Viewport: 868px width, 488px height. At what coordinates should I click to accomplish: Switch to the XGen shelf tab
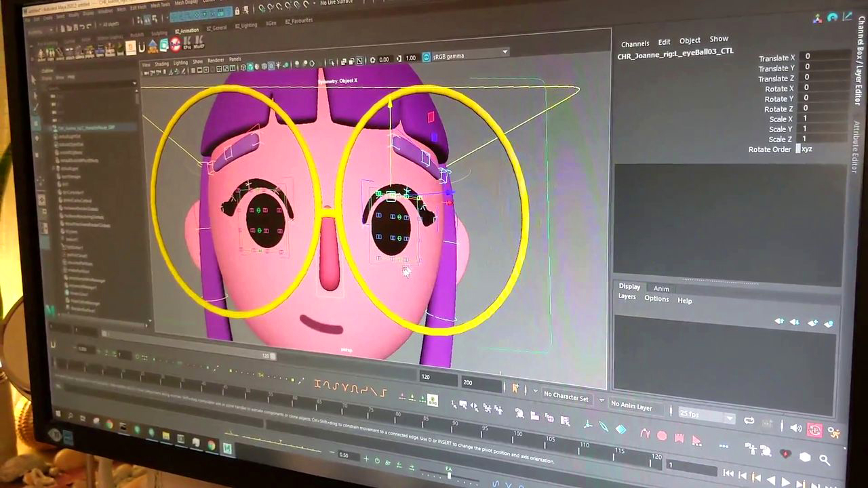point(271,24)
